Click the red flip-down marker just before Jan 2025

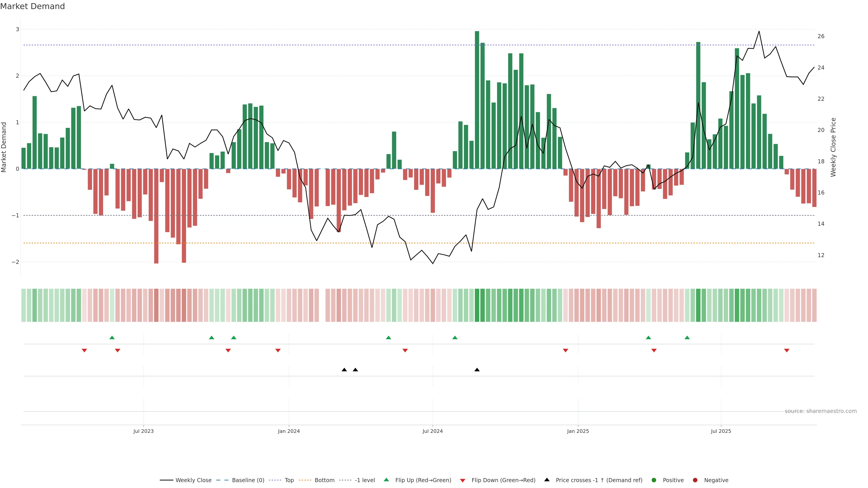(x=565, y=350)
